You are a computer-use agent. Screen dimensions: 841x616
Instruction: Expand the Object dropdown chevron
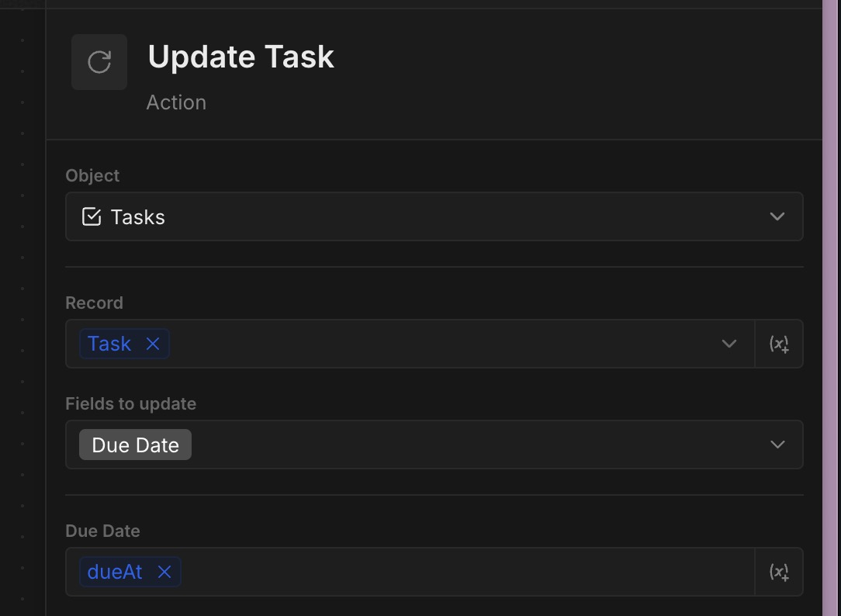click(777, 216)
